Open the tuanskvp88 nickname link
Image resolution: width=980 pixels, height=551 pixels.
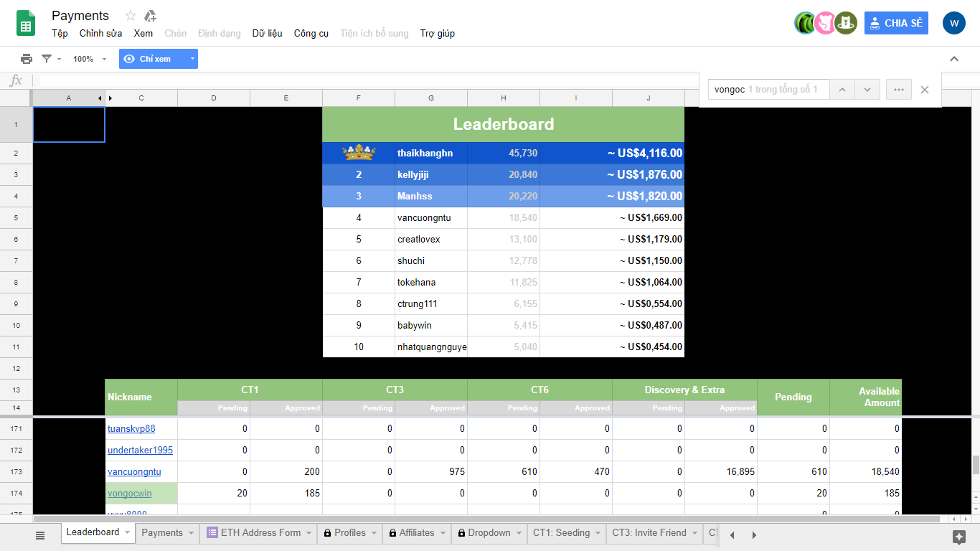pos(131,429)
